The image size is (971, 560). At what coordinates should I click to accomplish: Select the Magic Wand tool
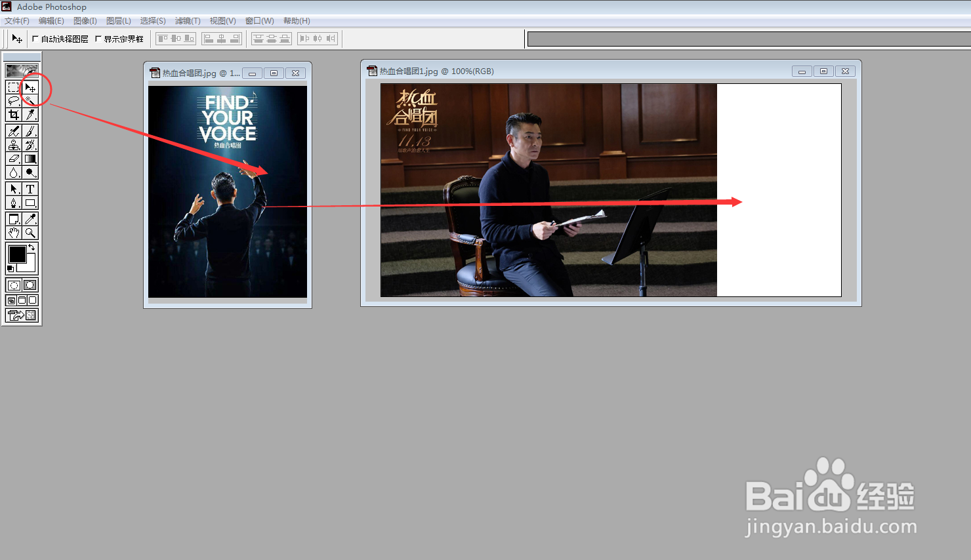[x=30, y=101]
